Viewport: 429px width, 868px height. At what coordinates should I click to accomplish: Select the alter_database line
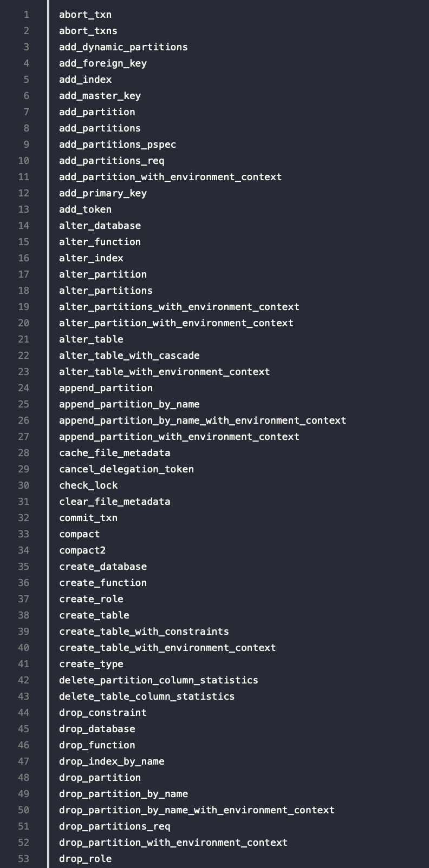point(100,226)
